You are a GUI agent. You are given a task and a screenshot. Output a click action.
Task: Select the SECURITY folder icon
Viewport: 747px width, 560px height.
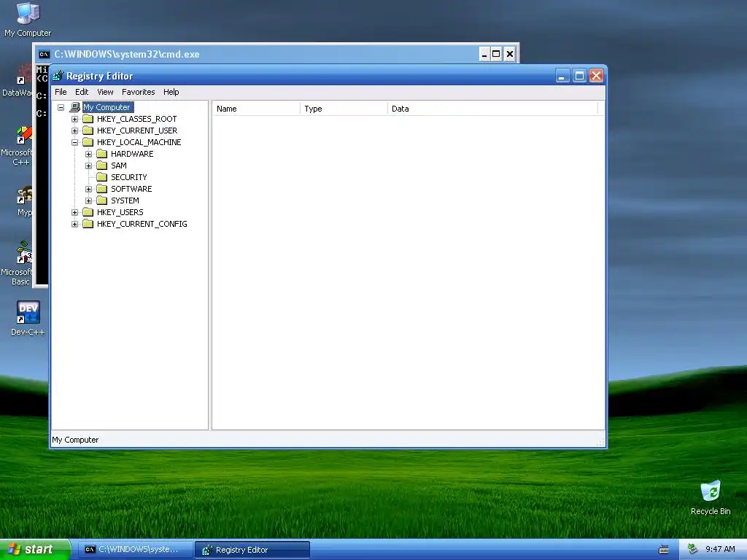101,177
